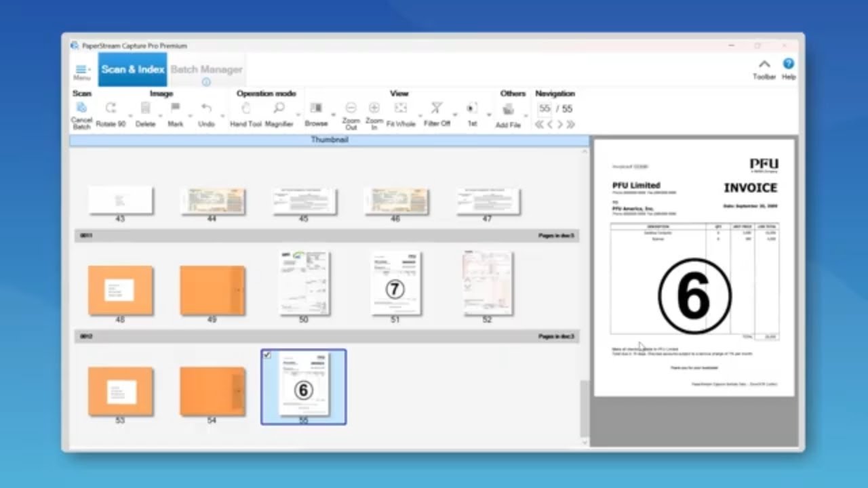Select the Magnifier tool
Viewport: 868px width, 488px height.
[279, 108]
